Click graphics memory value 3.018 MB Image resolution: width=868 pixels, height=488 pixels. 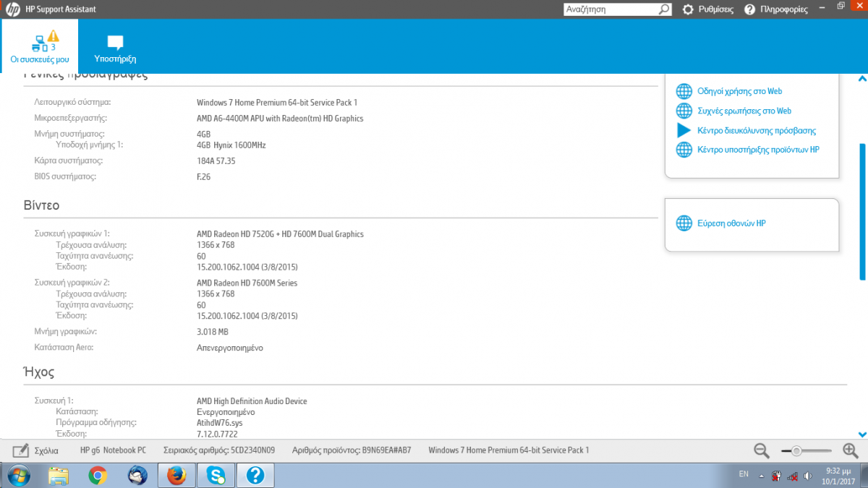coord(213,331)
